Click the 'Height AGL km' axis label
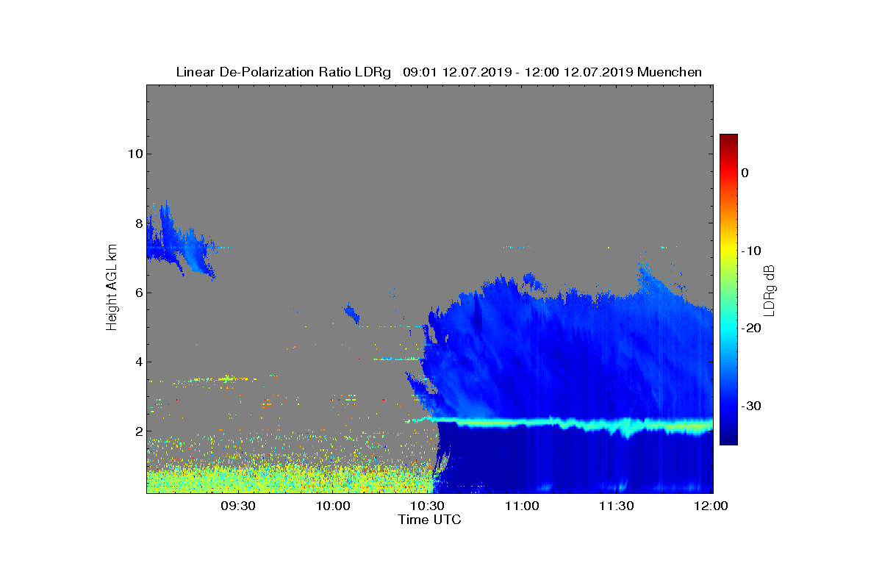Viewport: 882px width, 588px height. [112, 288]
